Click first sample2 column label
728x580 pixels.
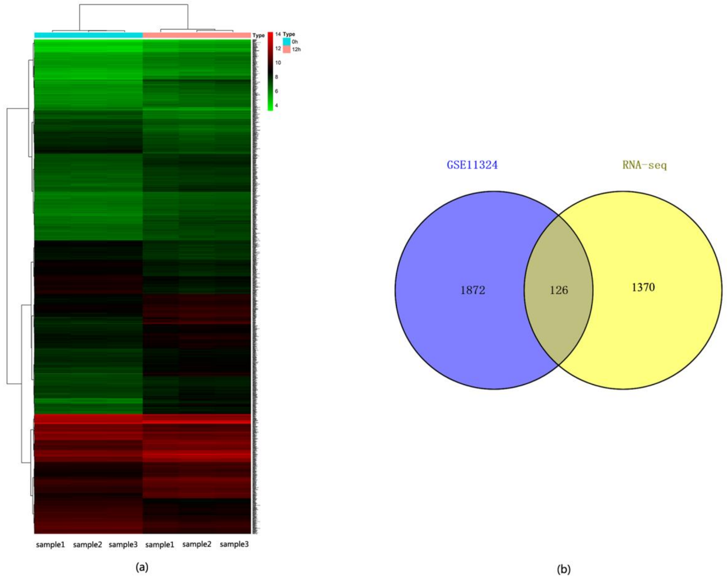pyautogui.click(x=87, y=545)
